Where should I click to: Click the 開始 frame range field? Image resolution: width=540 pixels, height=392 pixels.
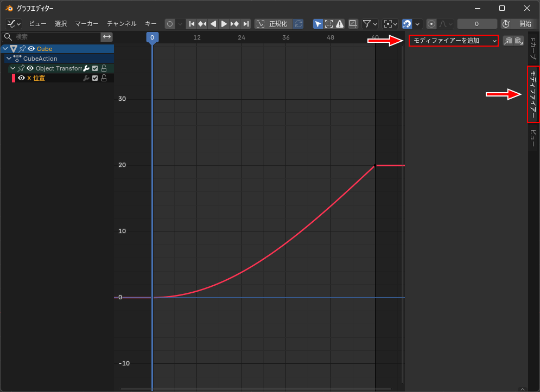click(525, 24)
